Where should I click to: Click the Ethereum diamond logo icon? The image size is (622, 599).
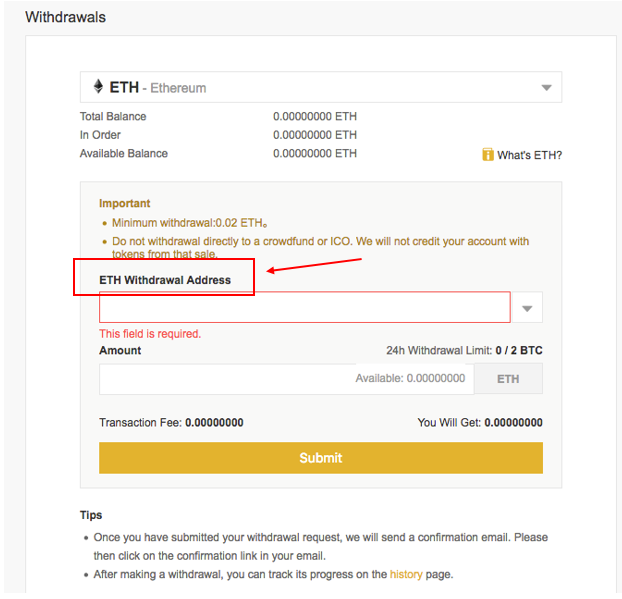(x=98, y=87)
